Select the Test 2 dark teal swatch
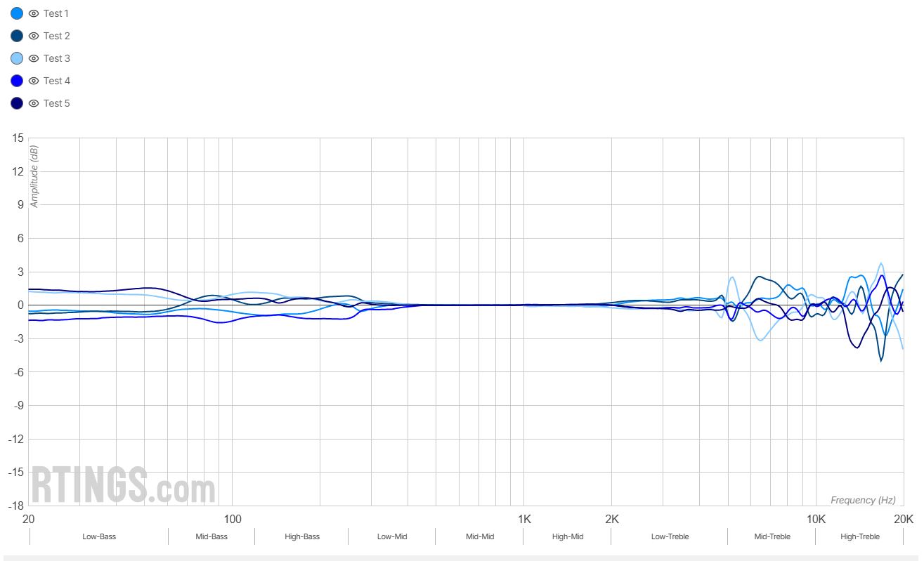This screenshot has height=561, width=924. (x=18, y=36)
